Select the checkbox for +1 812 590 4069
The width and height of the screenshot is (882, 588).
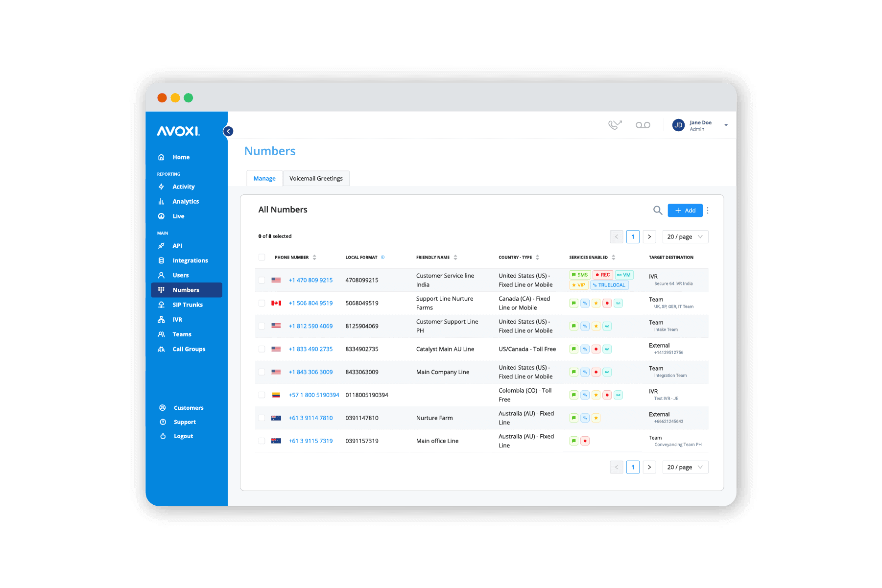pos(262,326)
